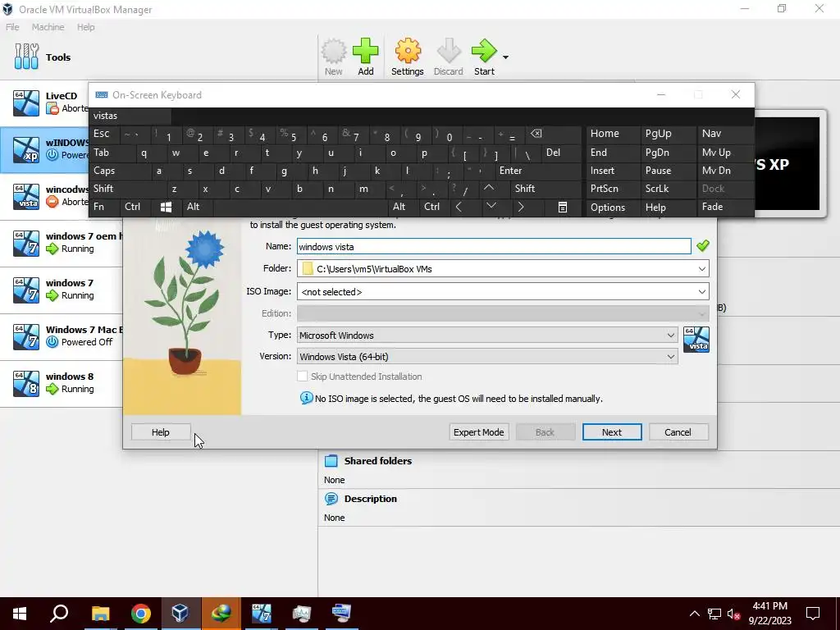Open Chrome from taskbar
The height and width of the screenshot is (630, 840).
click(x=141, y=614)
